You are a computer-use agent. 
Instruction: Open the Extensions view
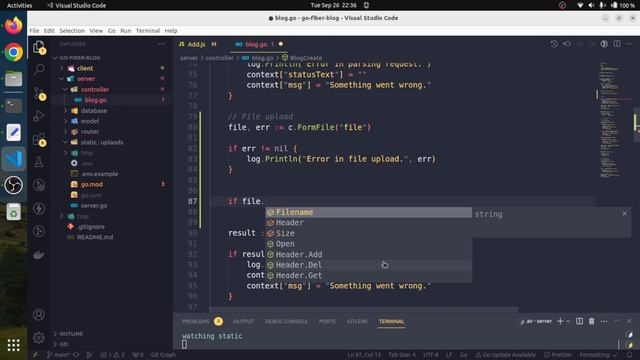click(x=39, y=139)
